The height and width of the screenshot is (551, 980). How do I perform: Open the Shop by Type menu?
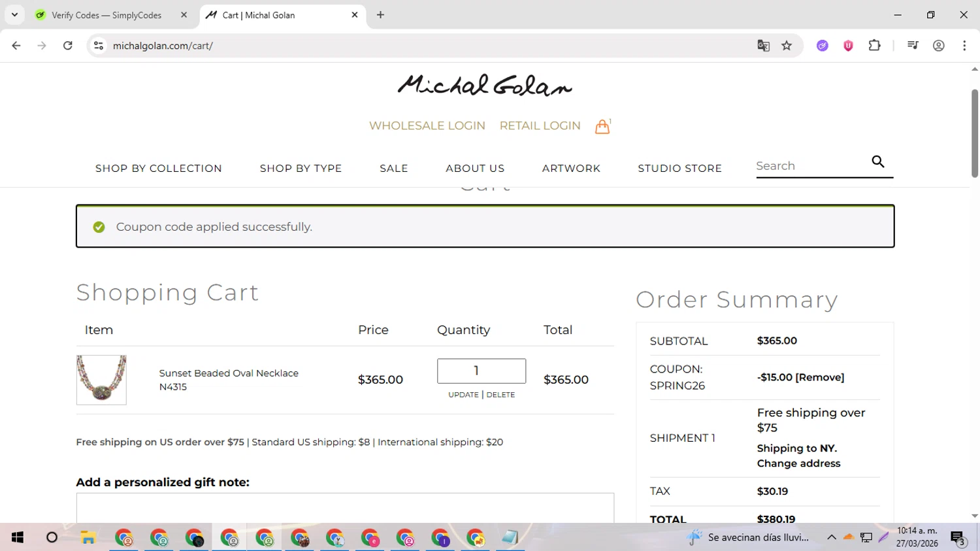click(301, 169)
